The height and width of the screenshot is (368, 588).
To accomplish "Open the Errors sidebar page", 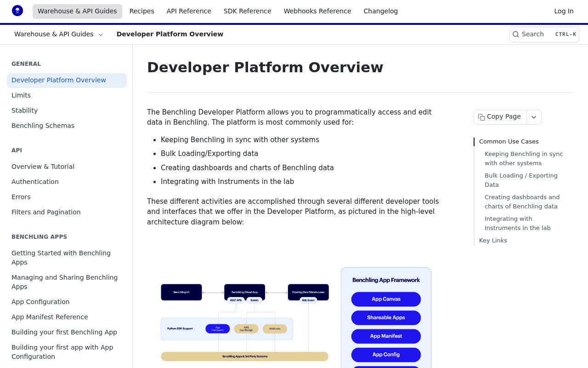I will click(67, 197).
